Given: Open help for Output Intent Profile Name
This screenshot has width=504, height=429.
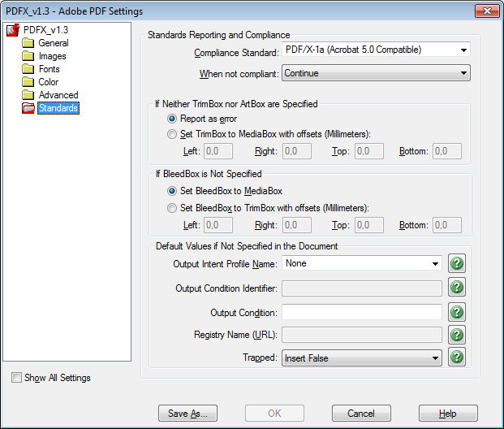Looking at the screenshot, I should click(x=457, y=263).
